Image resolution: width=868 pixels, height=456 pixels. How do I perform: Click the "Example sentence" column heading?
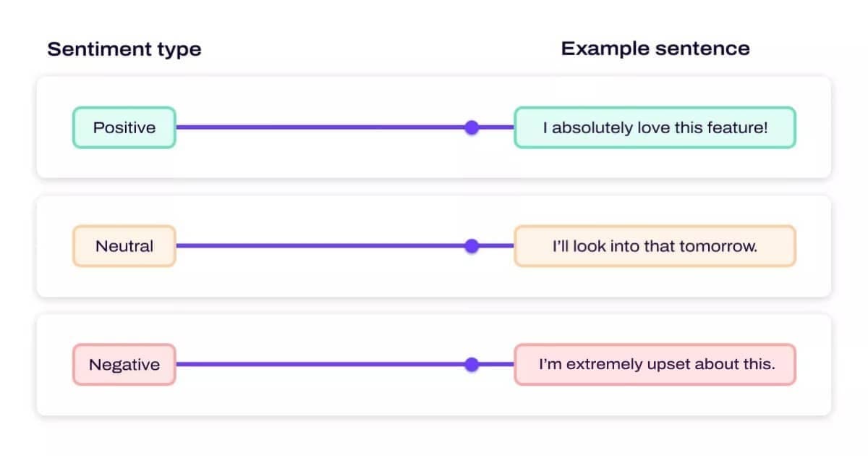(655, 48)
